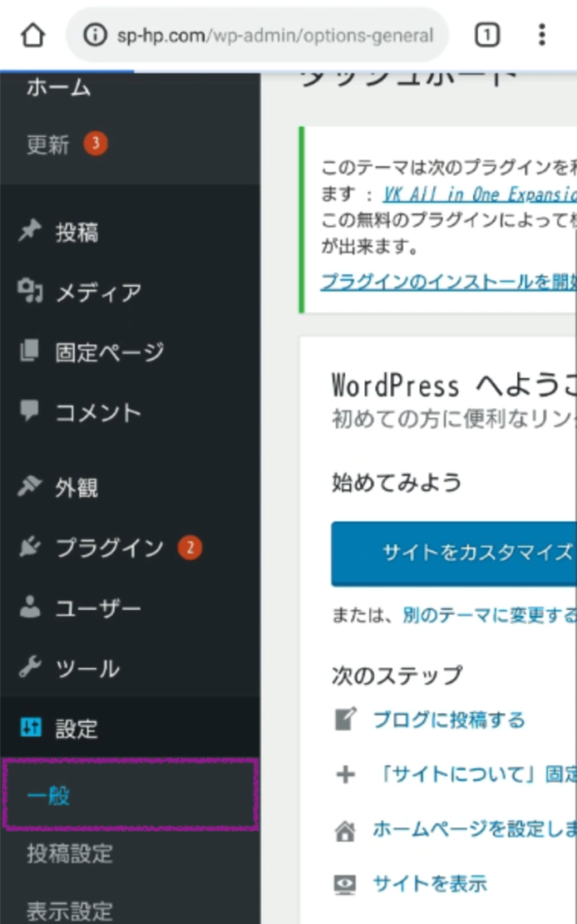This screenshot has height=924, width=577.
Task: Select the 一般 settings submenu item
Action: (x=49, y=796)
